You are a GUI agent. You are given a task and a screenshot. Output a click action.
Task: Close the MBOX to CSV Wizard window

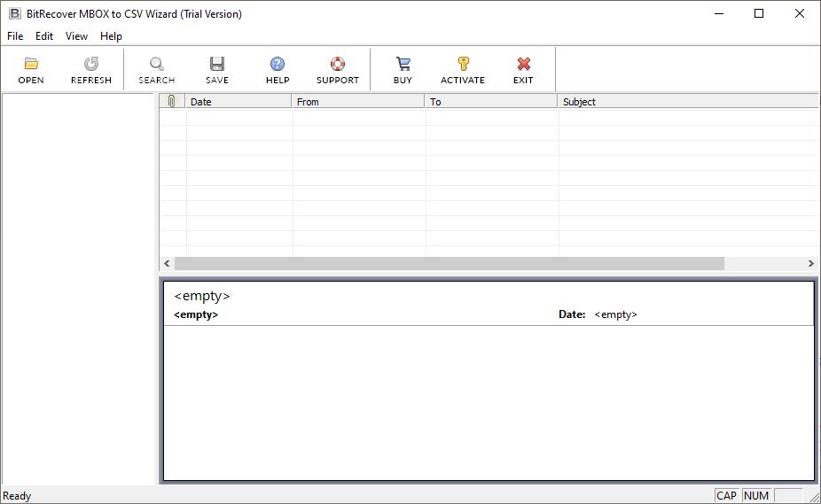tap(800, 13)
